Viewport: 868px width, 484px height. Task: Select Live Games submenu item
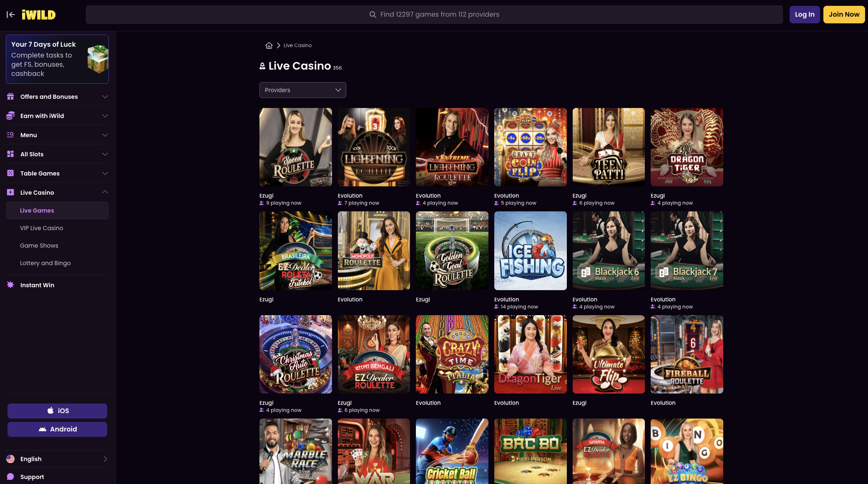point(58,211)
